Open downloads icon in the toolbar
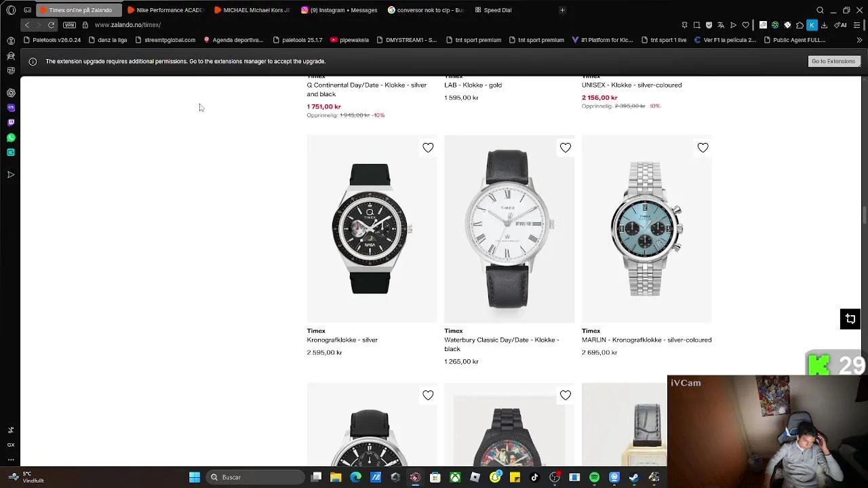The image size is (868, 488). (824, 25)
